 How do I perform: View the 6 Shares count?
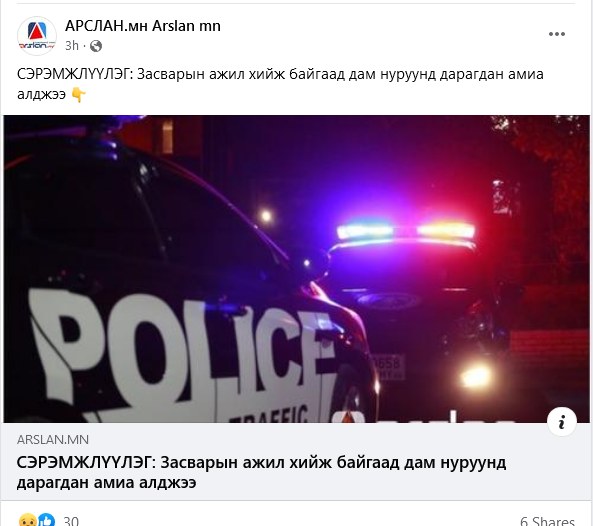(x=547, y=521)
